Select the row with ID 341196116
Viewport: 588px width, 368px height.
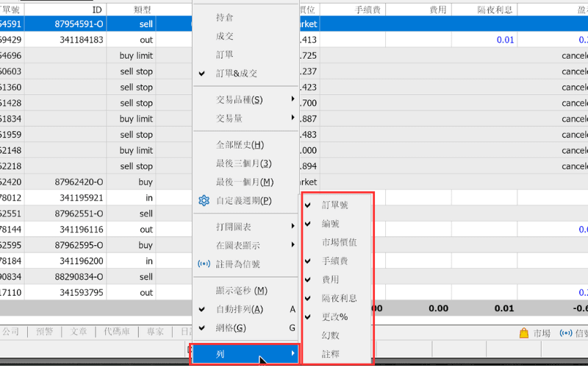click(82, 230)
